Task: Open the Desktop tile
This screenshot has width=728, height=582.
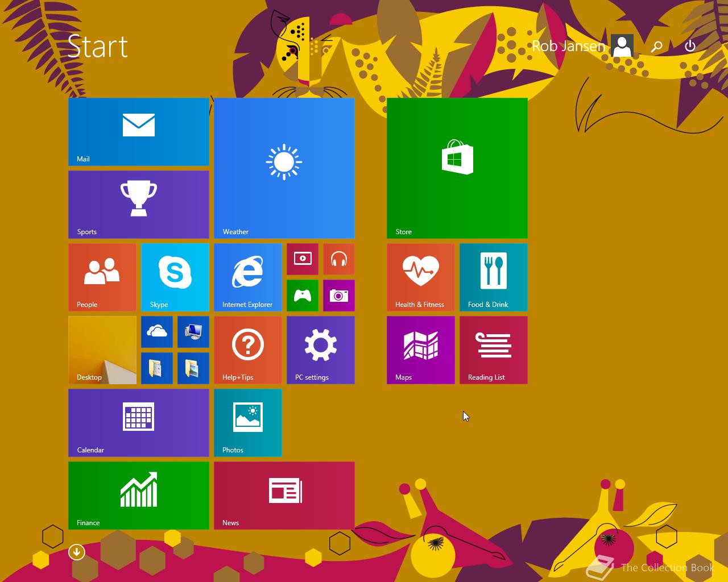Action: (x=102, y=350)
